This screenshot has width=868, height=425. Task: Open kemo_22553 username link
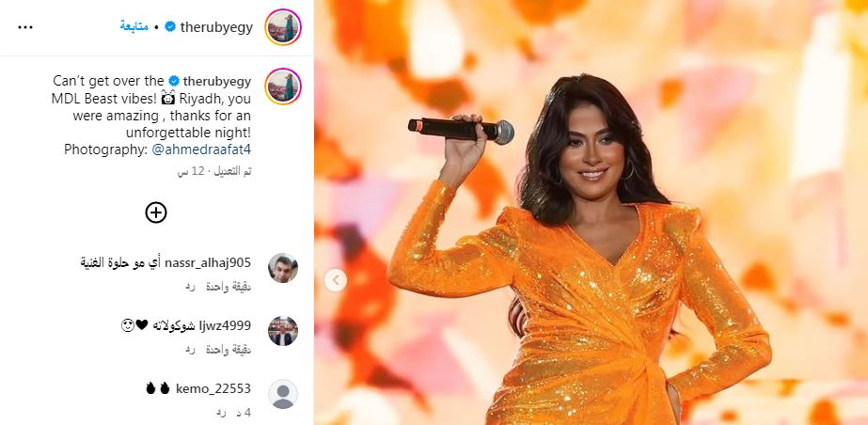pyautogui.click(x=213, y=388)
